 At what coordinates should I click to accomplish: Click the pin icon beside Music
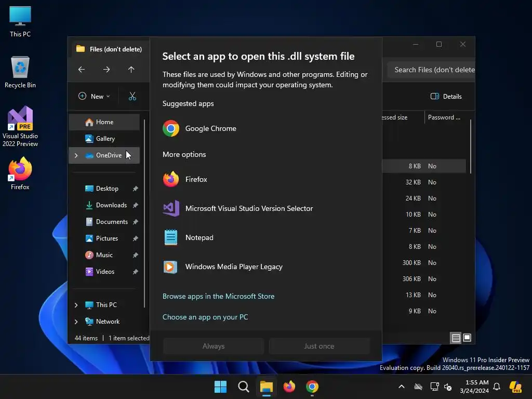tap(136, 255)
